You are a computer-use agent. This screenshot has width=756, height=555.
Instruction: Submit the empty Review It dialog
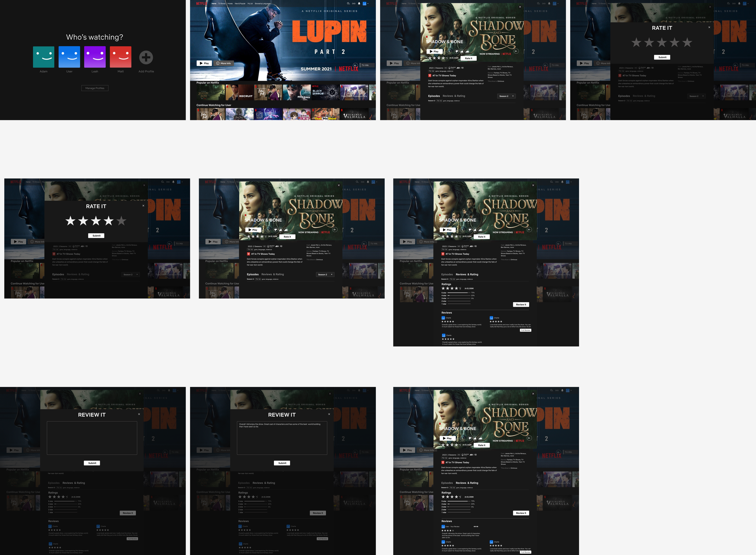(x=92, y=463)
